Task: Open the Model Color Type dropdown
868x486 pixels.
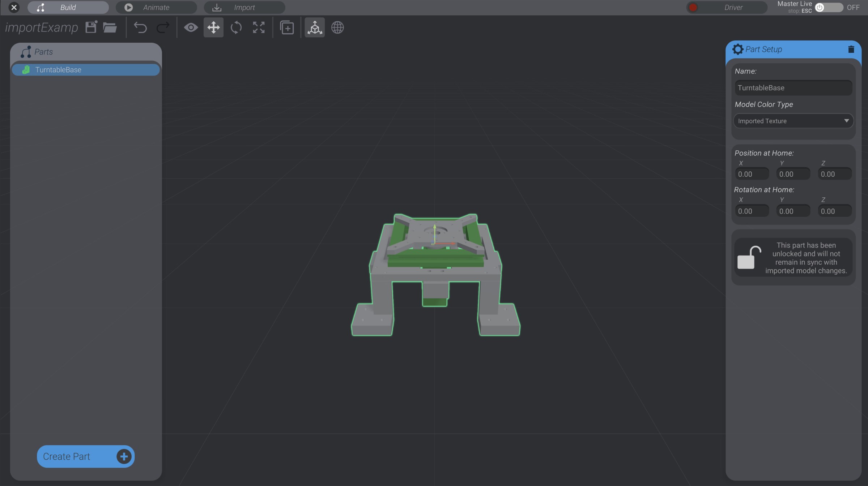Action: tap(793, 121)
